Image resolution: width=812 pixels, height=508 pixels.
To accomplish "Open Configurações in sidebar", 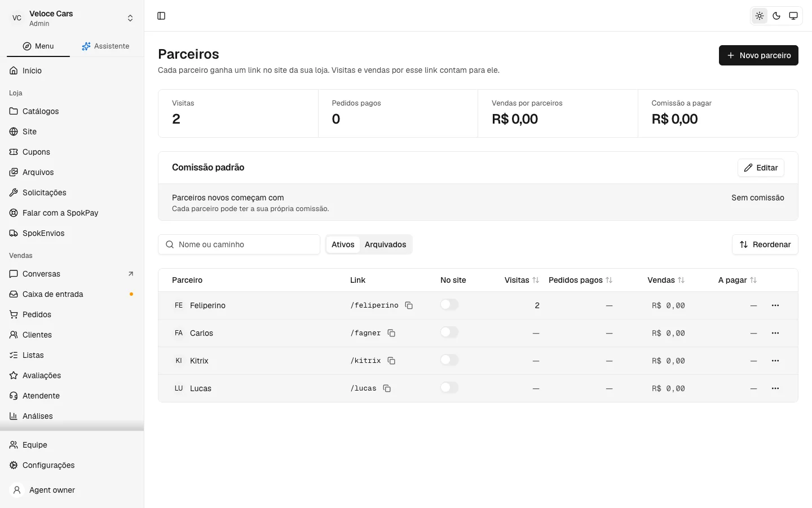I will [x=72, y=465].
